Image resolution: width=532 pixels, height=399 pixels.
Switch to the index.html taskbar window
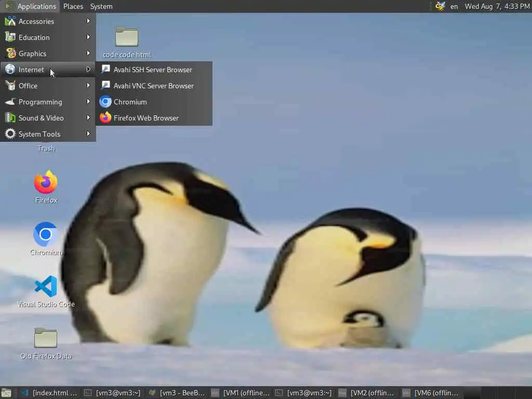(49, 393)
